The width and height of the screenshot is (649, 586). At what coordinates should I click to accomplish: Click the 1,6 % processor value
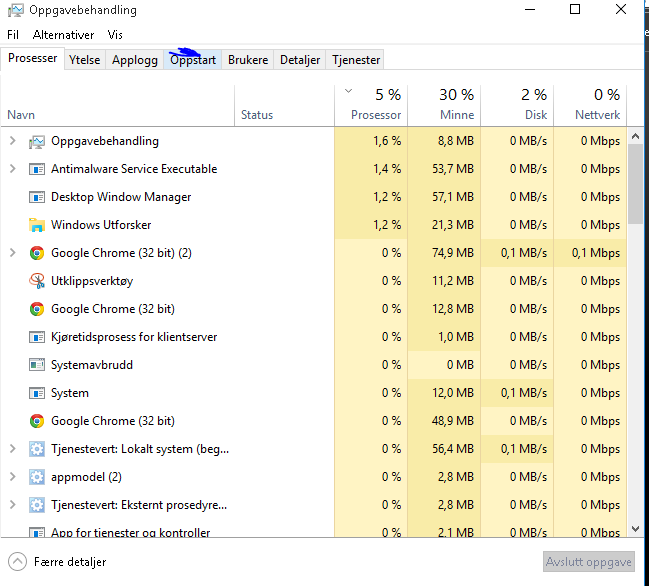387,141
